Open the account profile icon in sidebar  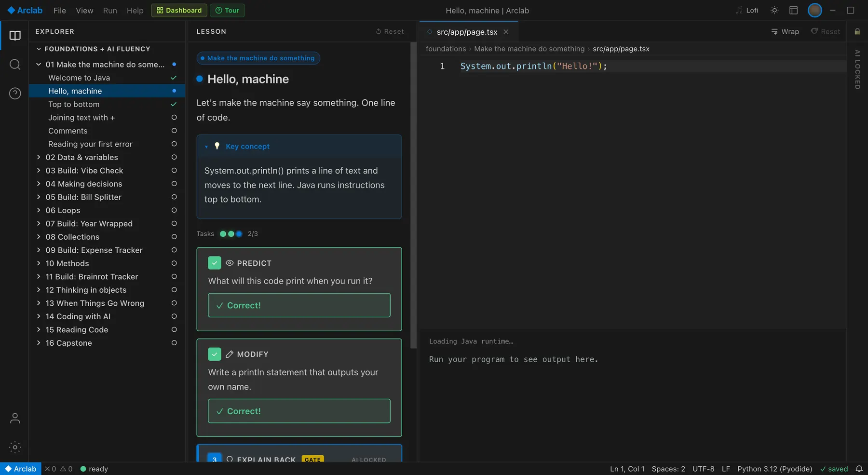(15, 418)
